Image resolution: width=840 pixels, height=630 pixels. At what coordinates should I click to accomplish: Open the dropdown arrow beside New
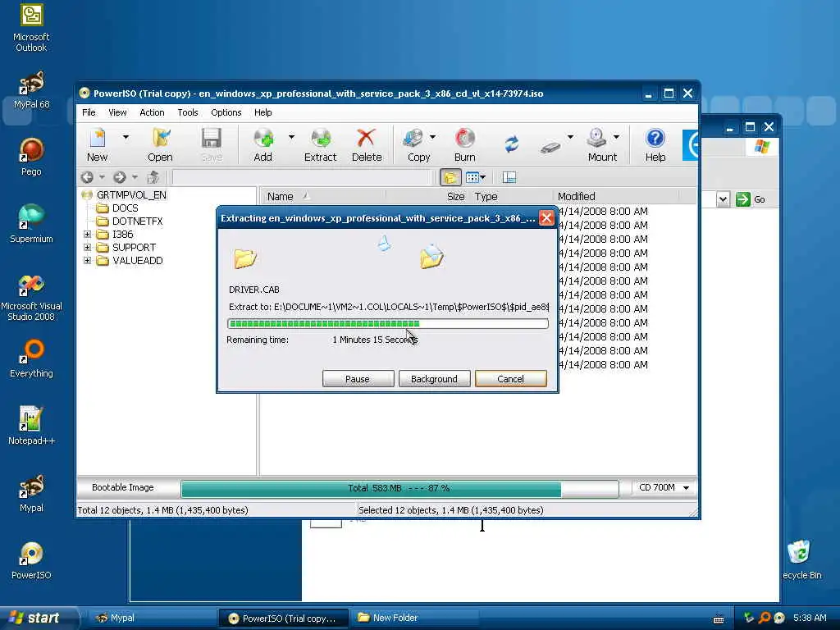(126, 137)
